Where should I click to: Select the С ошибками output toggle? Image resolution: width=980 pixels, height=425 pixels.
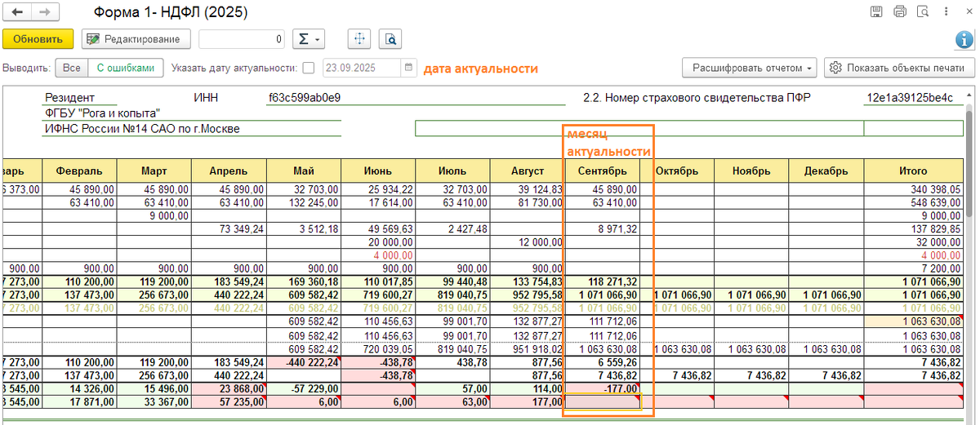(125, 68)
